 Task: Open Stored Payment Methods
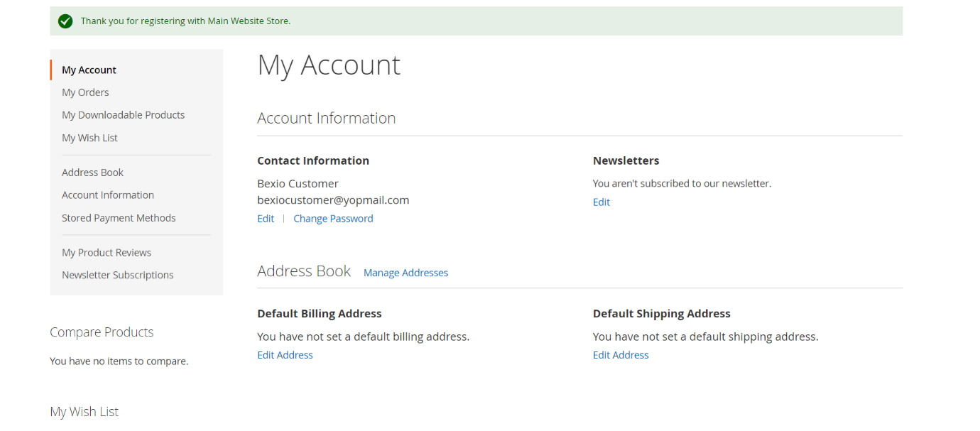pos(119,218)
